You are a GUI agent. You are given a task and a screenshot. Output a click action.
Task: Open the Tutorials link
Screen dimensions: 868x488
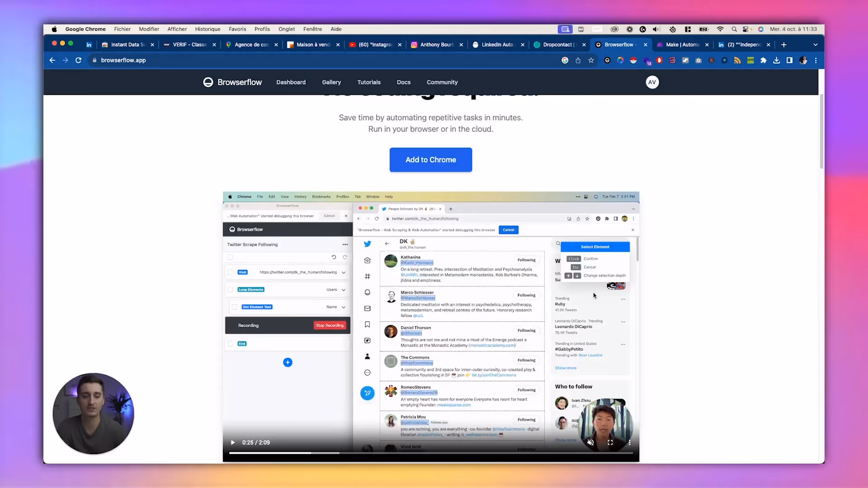(x=369, y=82)
